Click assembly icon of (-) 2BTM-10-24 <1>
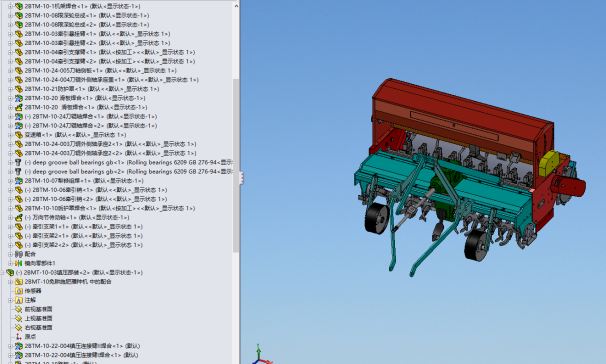The width and height of the screenshot is (606, 364). coord(19,116)
